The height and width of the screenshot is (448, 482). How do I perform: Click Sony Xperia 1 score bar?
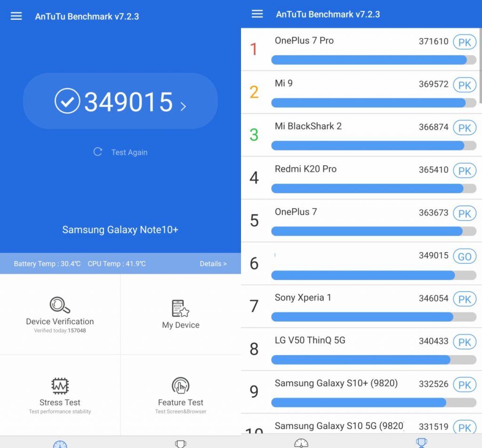tap(374, 317)
